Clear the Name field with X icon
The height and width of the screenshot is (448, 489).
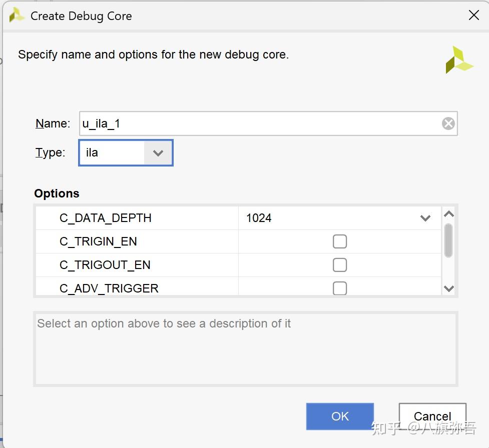pyautogui.click(x=448, y=123)
